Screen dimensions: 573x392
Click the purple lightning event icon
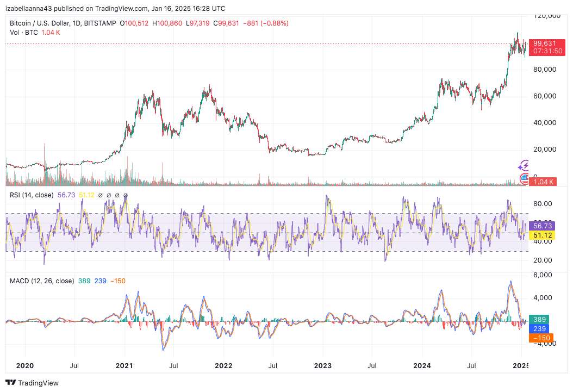[x=524, y=166]
